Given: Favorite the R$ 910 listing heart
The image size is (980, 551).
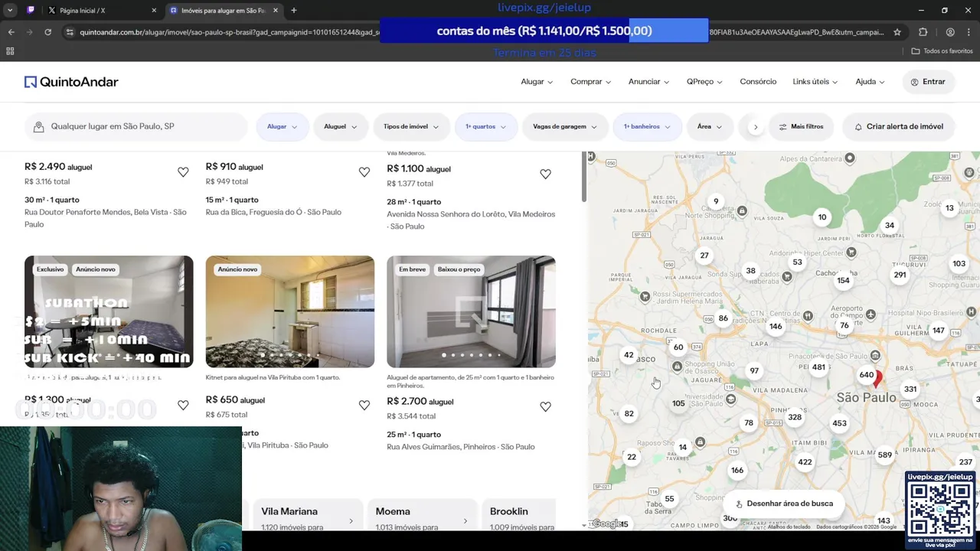Looking at the screenshot, I should pyautogui.click(x=364, y=172).
